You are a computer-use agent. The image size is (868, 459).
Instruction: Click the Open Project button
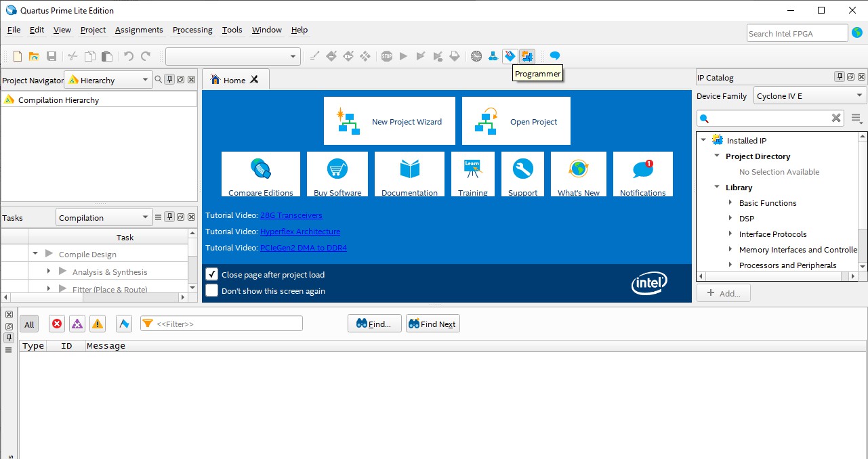516,121
